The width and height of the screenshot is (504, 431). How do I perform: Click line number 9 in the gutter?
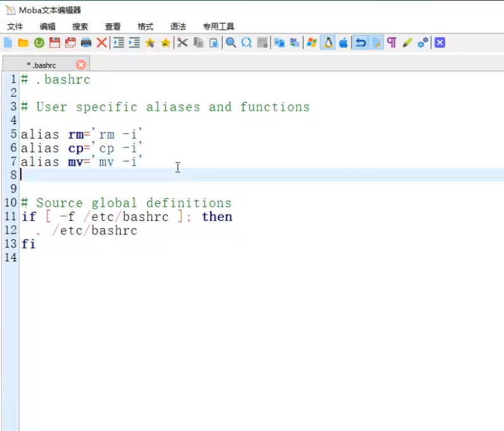(x=13, y=189)
